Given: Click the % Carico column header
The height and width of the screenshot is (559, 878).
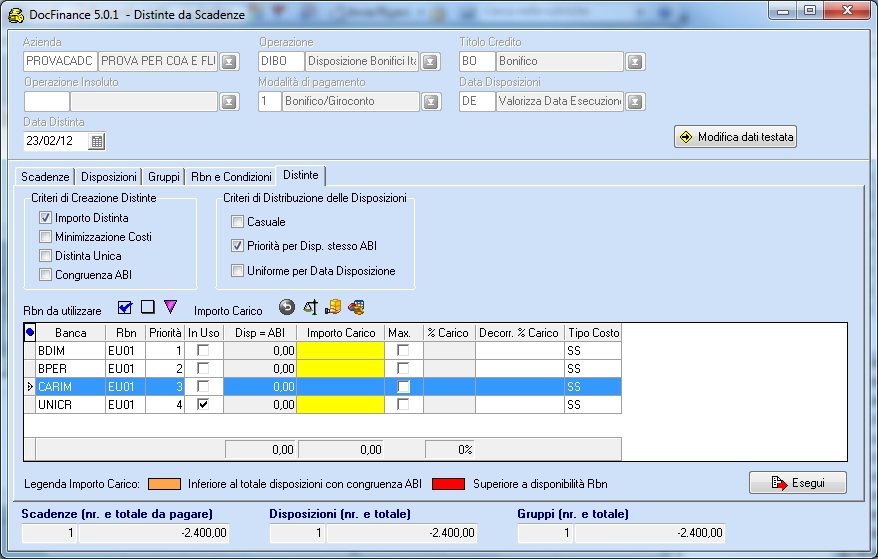Looking at the screenshot, I should tap(447, 333).
